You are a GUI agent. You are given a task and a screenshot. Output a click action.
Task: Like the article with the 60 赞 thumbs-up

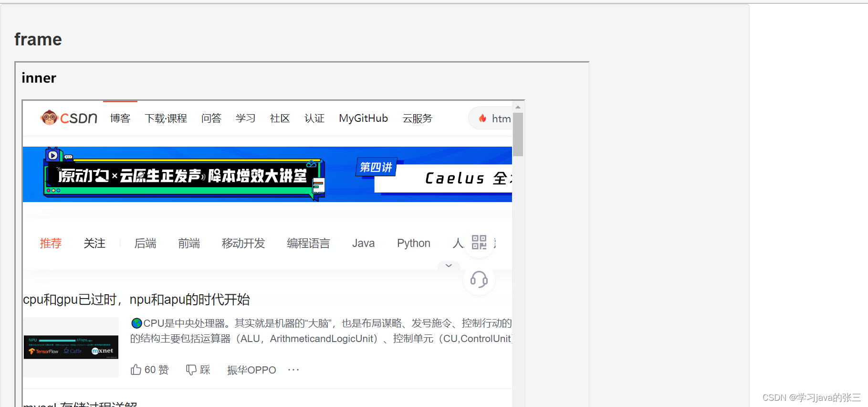click(x=150, y=370)
